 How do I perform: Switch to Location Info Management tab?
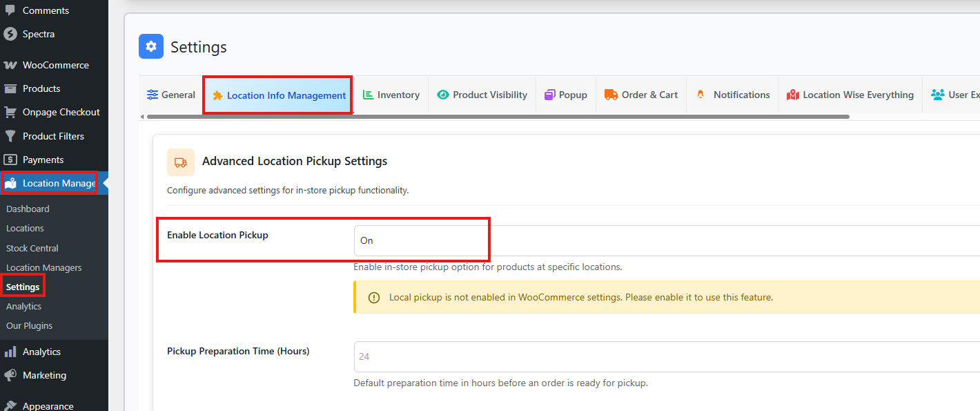coord(279,95)
